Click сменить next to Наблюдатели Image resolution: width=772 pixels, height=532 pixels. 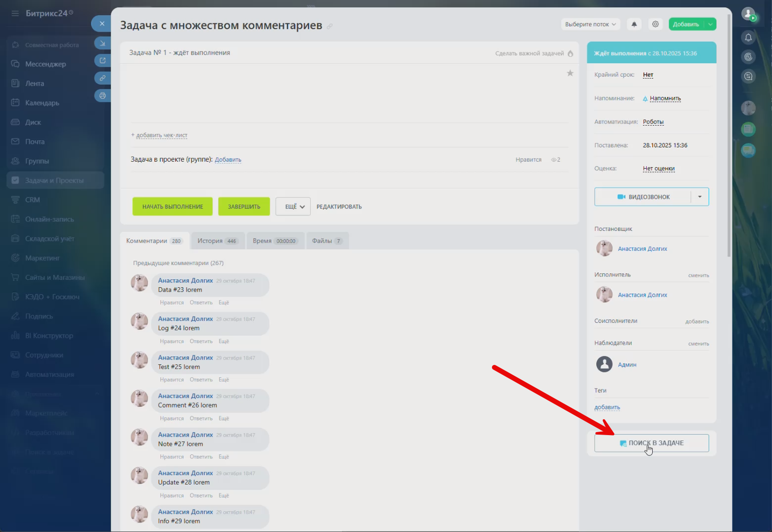pyautogui.click(x=698, y=344)
